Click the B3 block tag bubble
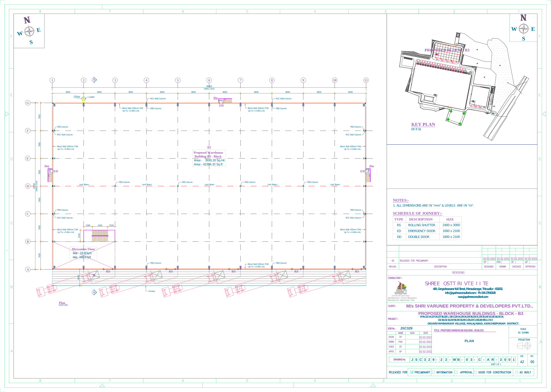The width and height of the screenshot is (551, 392). pyautogui.click(x=209, y=147)
